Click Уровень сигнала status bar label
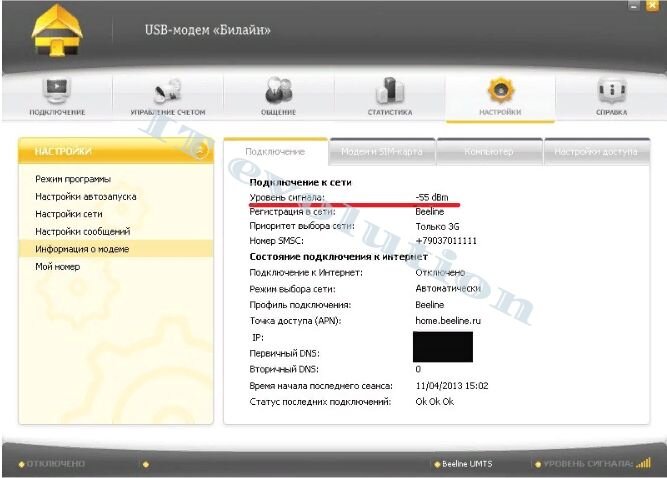 (588, 464)
